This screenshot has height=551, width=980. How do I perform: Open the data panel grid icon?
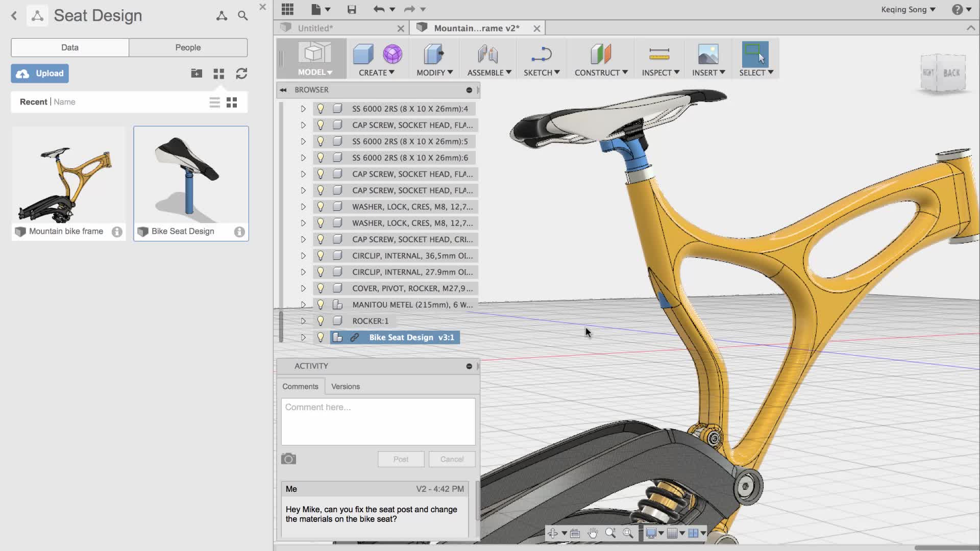tap(287, 9)
